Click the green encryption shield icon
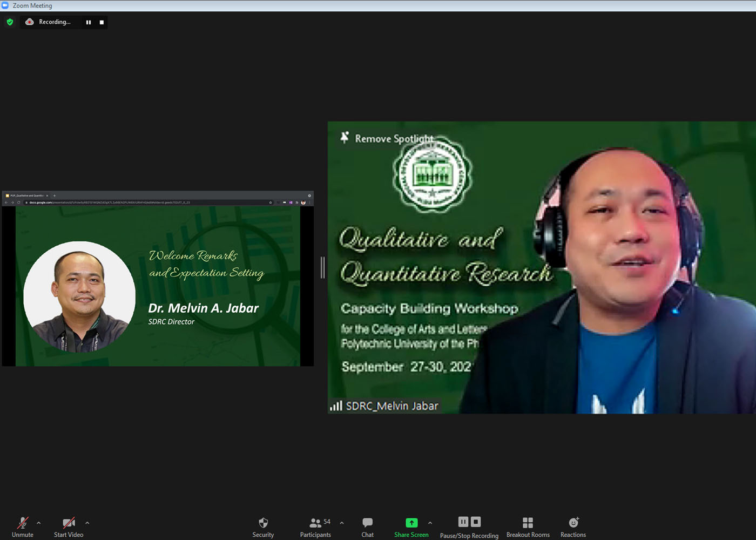Image resolution: width=756 pixels, height=540 pixels. coord(10,22)
